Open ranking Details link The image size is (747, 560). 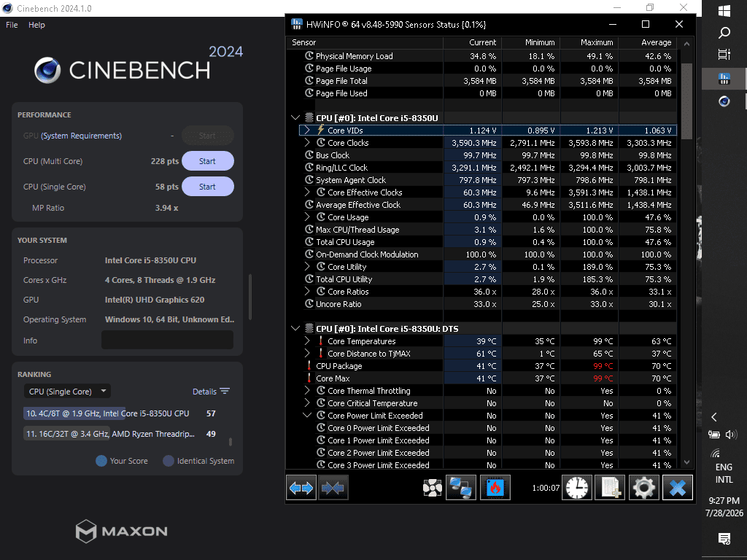click(204, 392)
